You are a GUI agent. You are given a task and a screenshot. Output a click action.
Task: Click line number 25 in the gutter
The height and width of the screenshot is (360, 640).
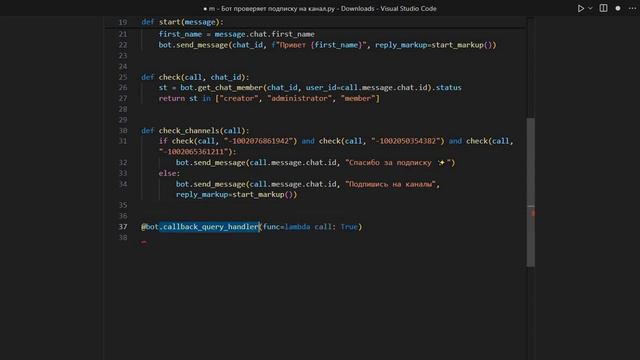pyautogui.click(x=123, y=77)
